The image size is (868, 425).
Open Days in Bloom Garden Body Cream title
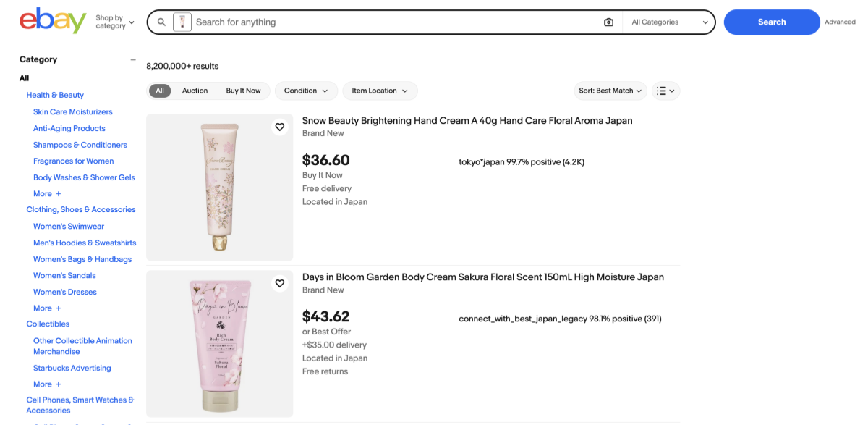483,277
